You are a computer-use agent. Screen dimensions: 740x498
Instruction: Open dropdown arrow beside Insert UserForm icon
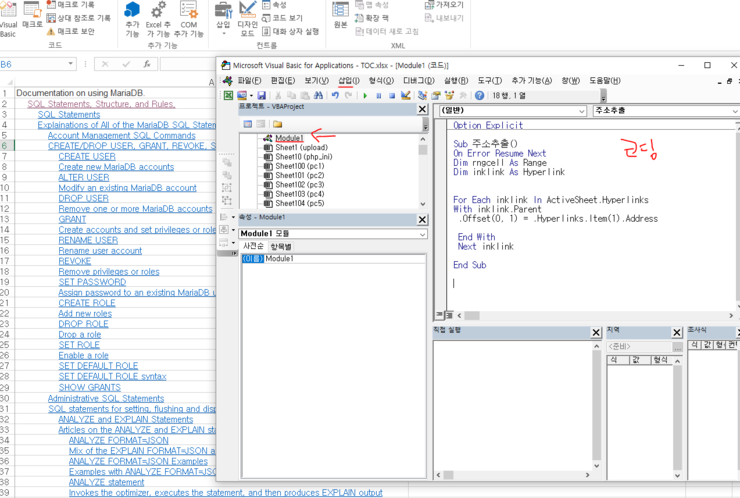point(251,96)
